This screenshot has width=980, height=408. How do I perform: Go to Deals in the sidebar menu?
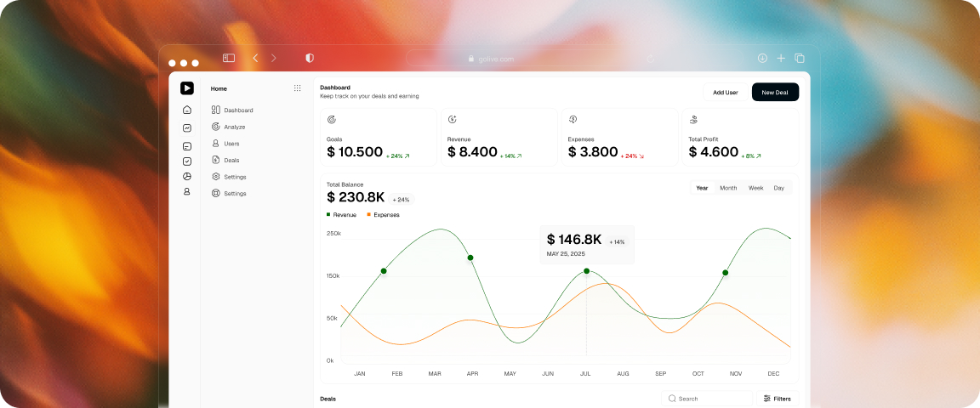pos(231,160)
